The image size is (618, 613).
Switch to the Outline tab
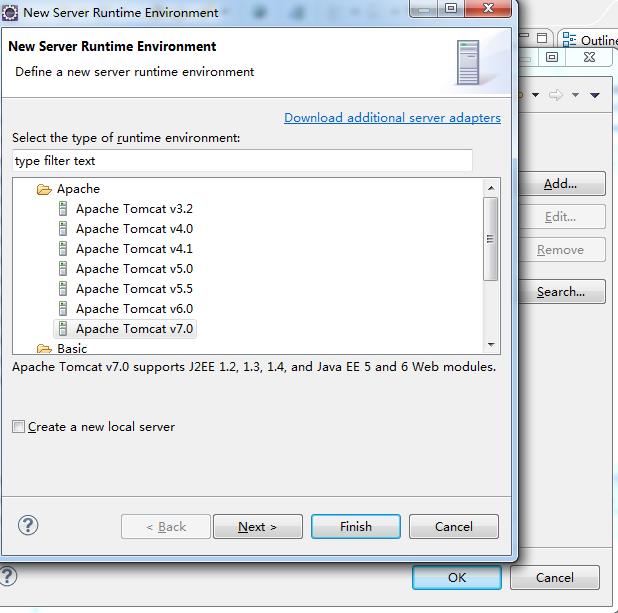pos(590,40)
